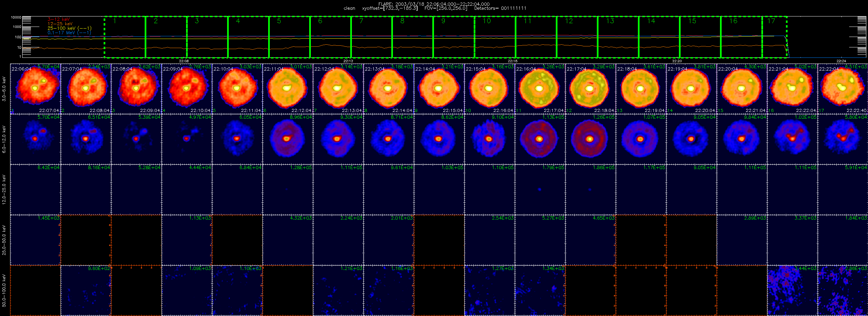Open the 3-6 keV image starting 22:19:04

[691, 88]
